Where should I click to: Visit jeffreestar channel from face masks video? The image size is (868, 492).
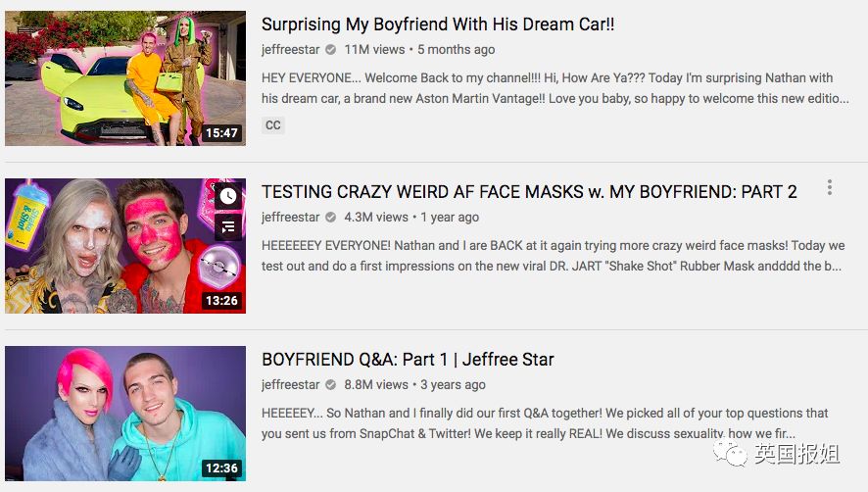coord(291,218)
